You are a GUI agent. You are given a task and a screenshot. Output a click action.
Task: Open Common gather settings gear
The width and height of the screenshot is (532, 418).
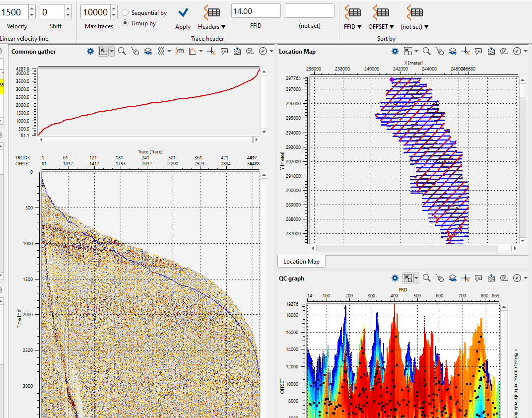[x=90, y=51]
